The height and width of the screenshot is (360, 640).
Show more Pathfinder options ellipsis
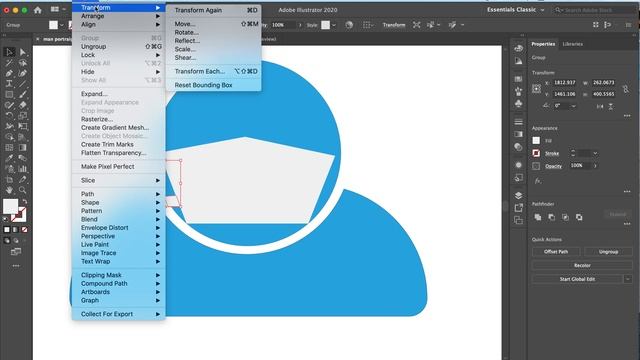coord(627,224)
